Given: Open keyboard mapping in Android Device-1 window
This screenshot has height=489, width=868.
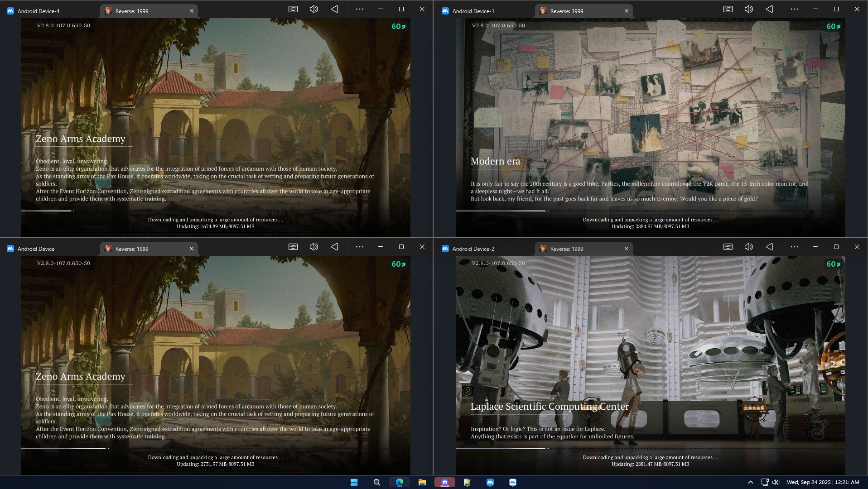Looking at the screenshot, I should click(x=728, y=9).
